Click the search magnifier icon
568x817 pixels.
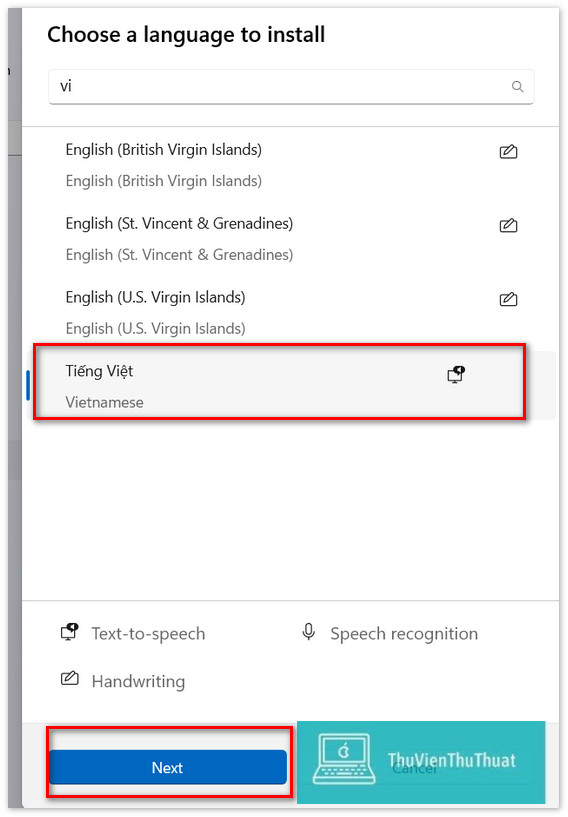(517, 86)
